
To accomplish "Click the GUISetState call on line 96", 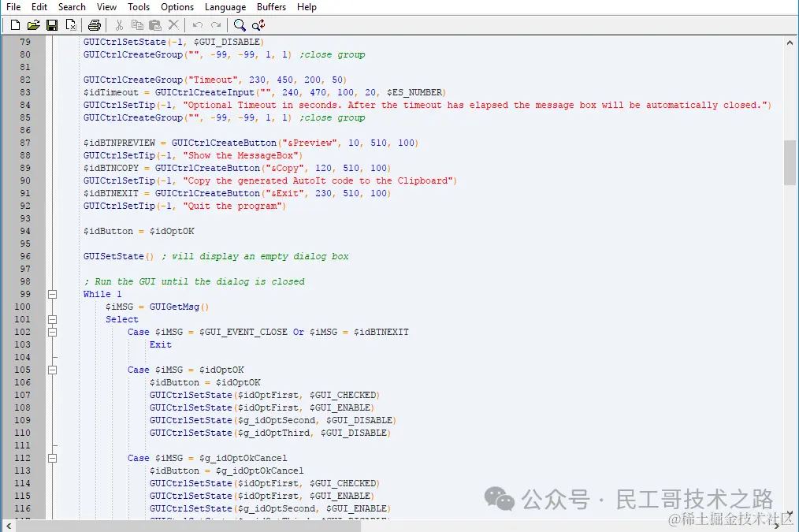I will pos(118,256).
